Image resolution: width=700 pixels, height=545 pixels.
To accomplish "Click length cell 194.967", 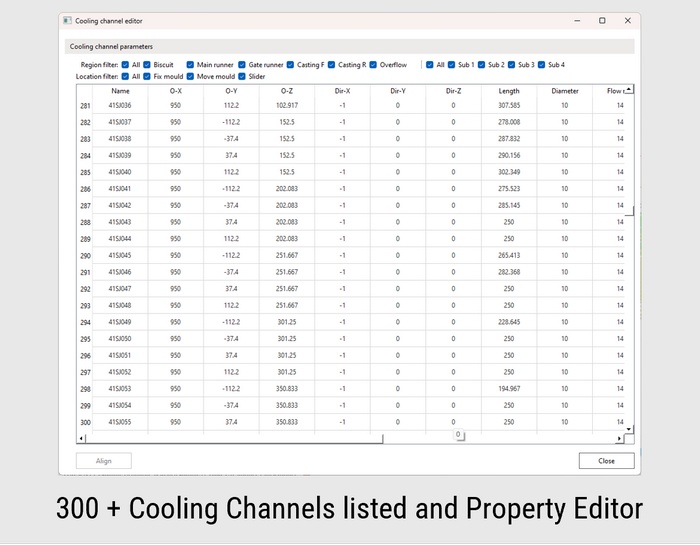I will click(509, 388).
